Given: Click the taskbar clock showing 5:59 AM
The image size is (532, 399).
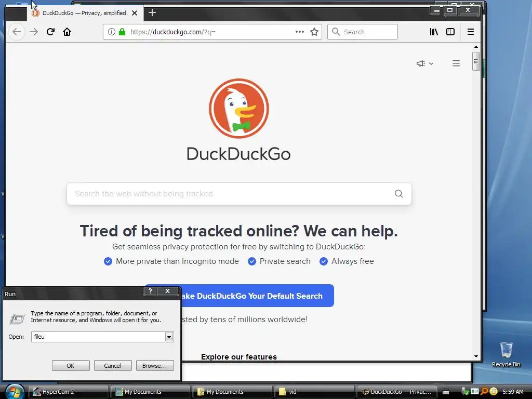Looking at the screenshot, I should click(513, 392).
